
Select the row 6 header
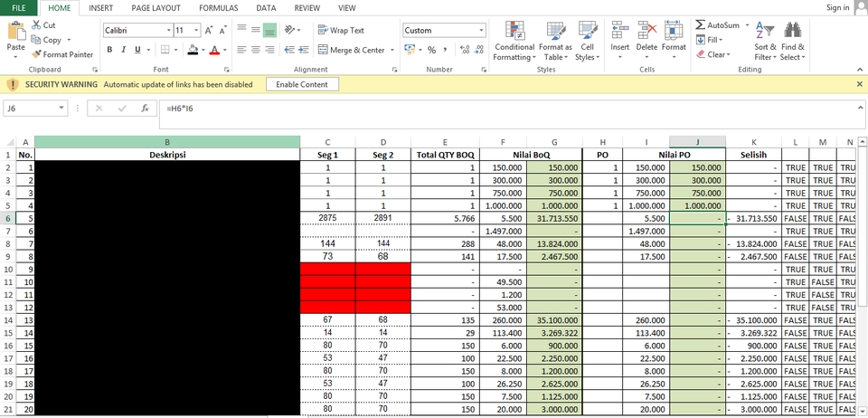[8, 218]
